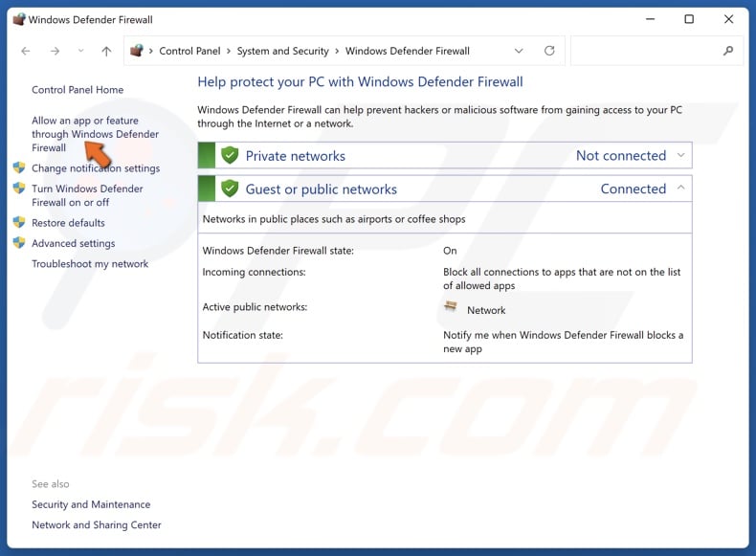Click the search magnifier icon
Screen dimensions: 756x556
[x=728, y=51]
